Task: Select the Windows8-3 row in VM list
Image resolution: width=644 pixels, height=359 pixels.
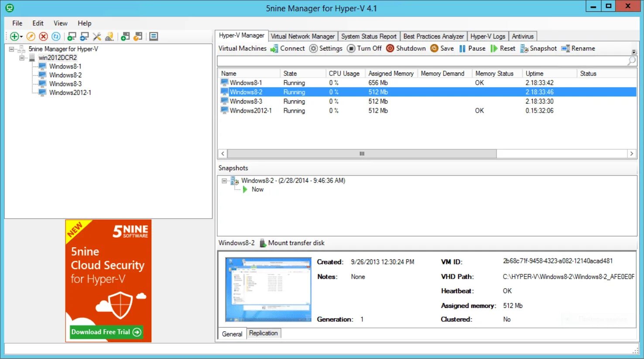Action: pos(427,101)
